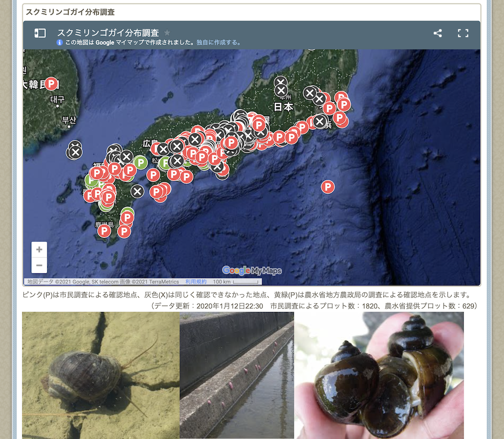Click the blue info icon
The image size is (504, 439).
click(59, 43)
